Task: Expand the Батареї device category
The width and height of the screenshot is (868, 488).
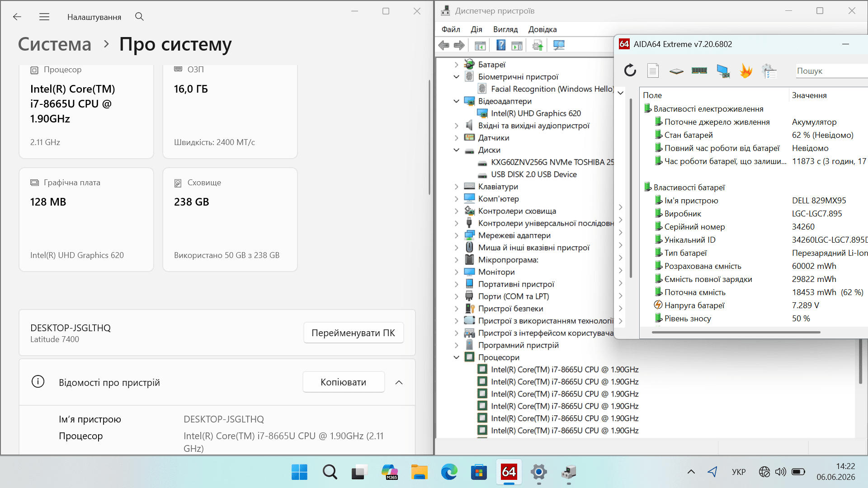Action: point(457,65)
